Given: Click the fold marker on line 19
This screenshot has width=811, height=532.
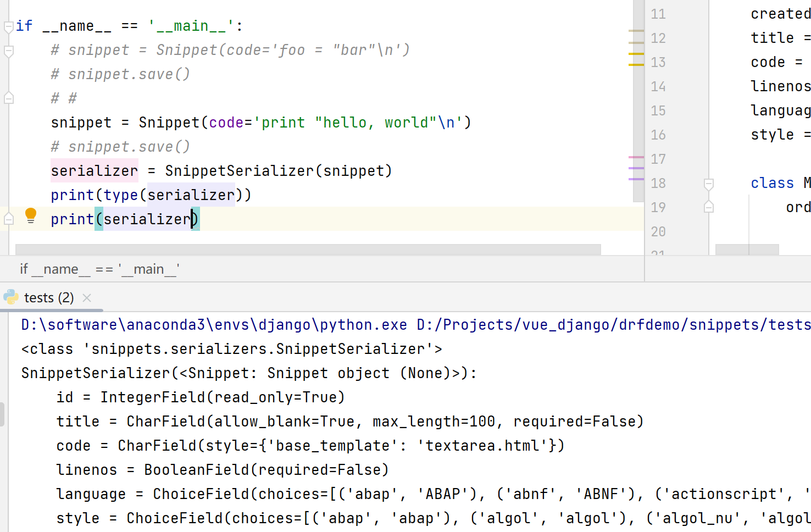Looking at the screenshot, I should (x=709, y=207).
